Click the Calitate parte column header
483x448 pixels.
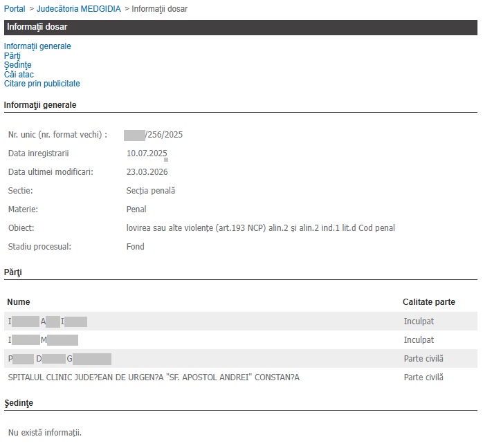[429, 302]
